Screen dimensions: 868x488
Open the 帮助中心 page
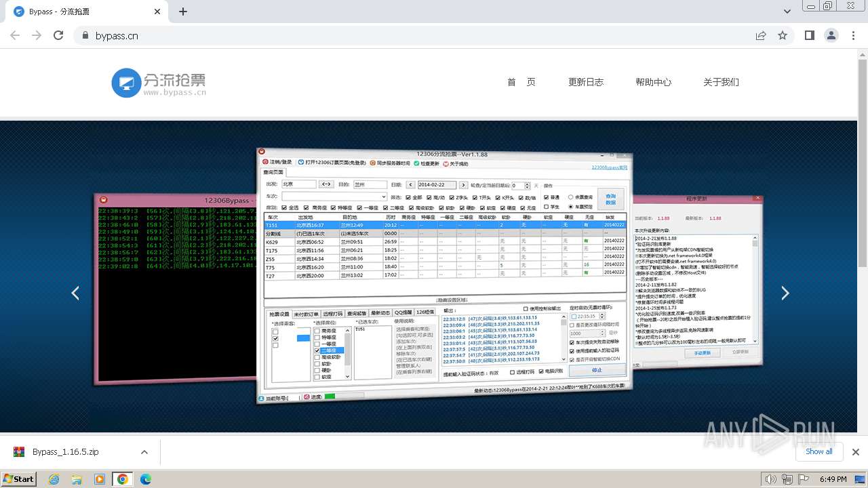(654, 82)
